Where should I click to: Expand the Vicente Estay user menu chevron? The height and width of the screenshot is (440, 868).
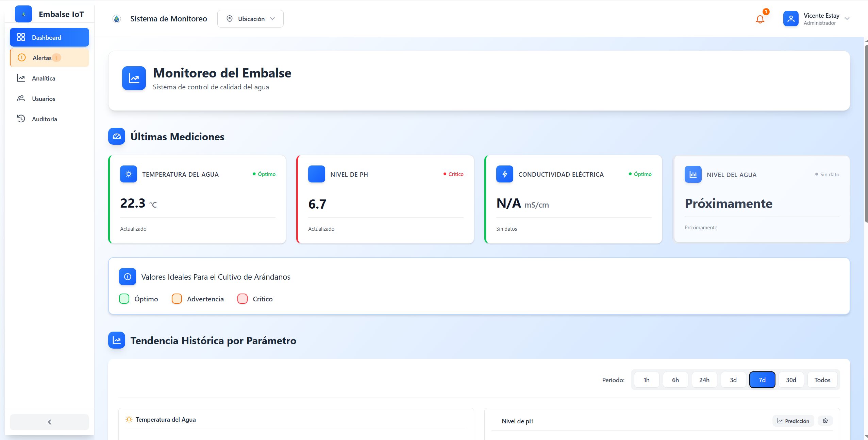[847, 19]
